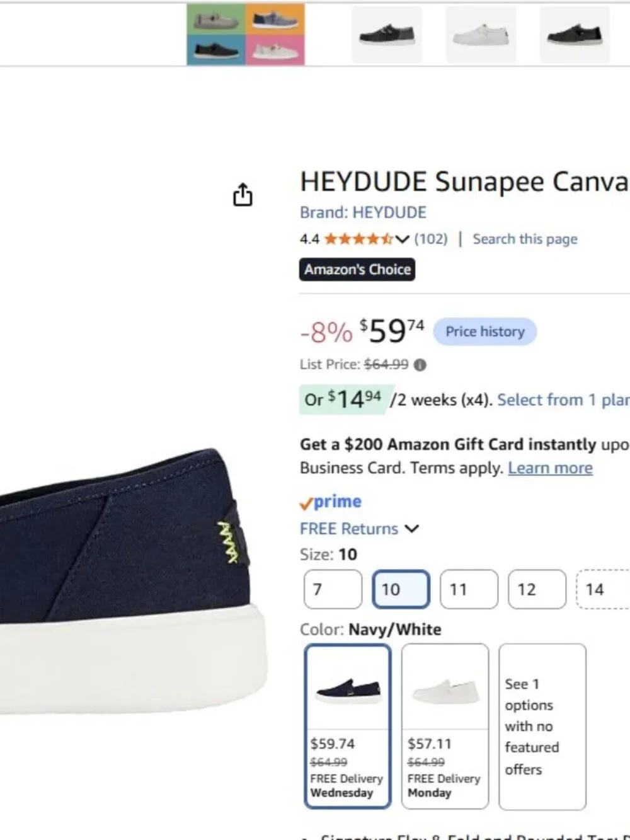Select the Navy/White color swatch
The width and height of the screenshot is (630, 840).
coord(348,726)
